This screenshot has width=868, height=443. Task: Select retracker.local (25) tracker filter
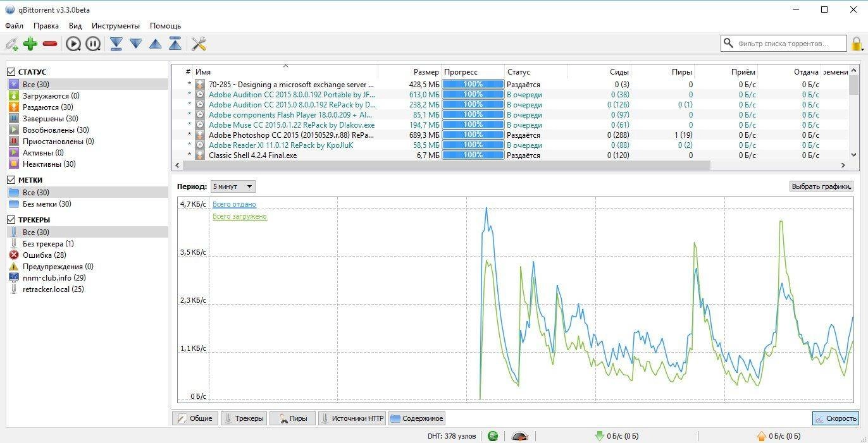pos(88,289)
